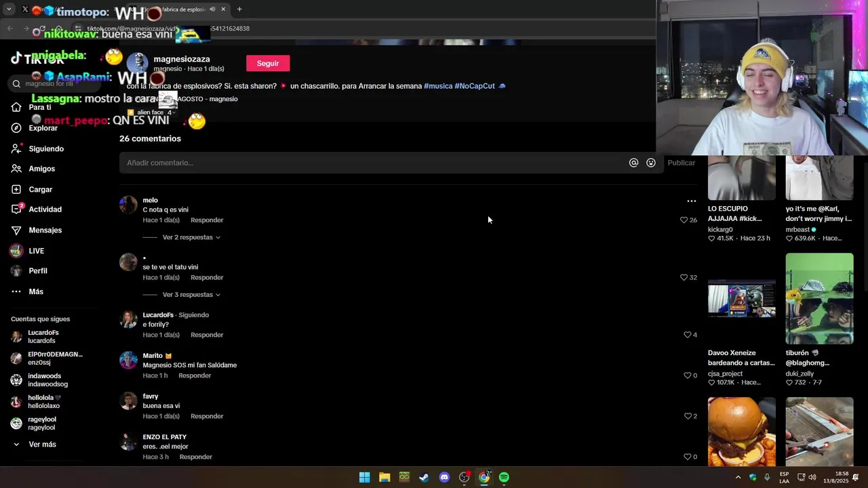Reply to favry's comment
This screenshot has height=488, width=868.
click(207, 416)
